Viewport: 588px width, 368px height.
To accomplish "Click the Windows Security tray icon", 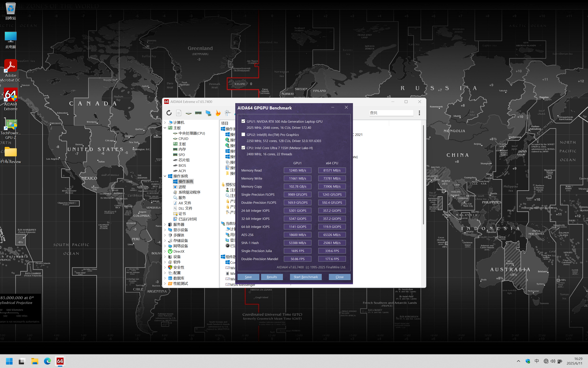I will point(528,361).
